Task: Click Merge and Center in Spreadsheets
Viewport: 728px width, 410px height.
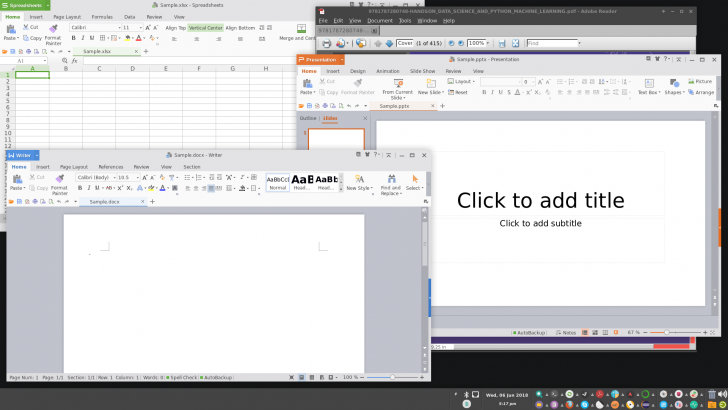Action: (x=299, y=33)
